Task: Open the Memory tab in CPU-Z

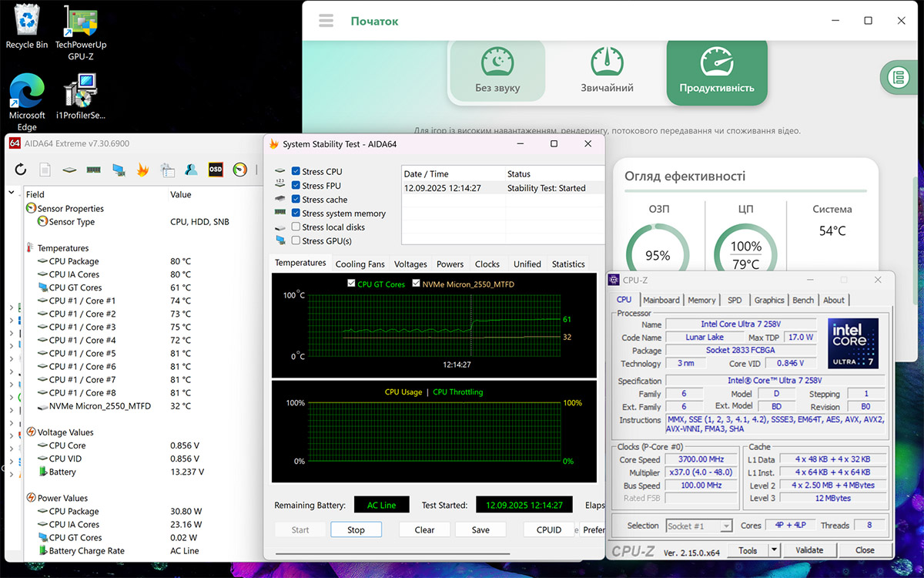Action: coord(701,300)
